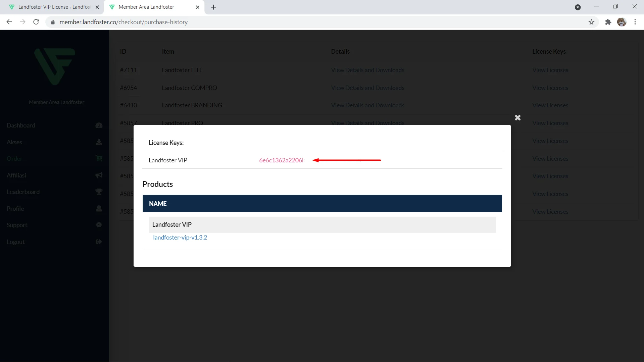View Details and Downloads for Landfoster BRANDING
The width and height of the screenshot is (644, 362).
tap(367, 105)
